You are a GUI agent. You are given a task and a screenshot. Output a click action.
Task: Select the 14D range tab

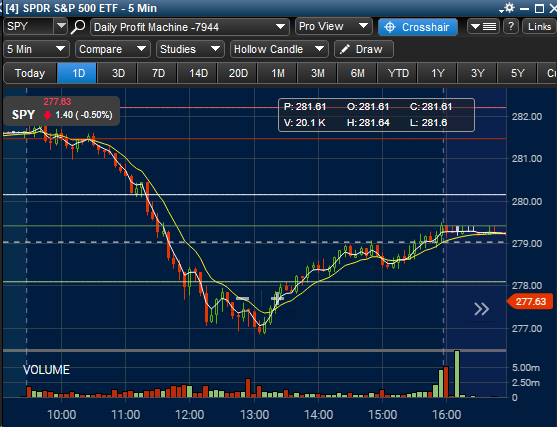click(198, 73)
